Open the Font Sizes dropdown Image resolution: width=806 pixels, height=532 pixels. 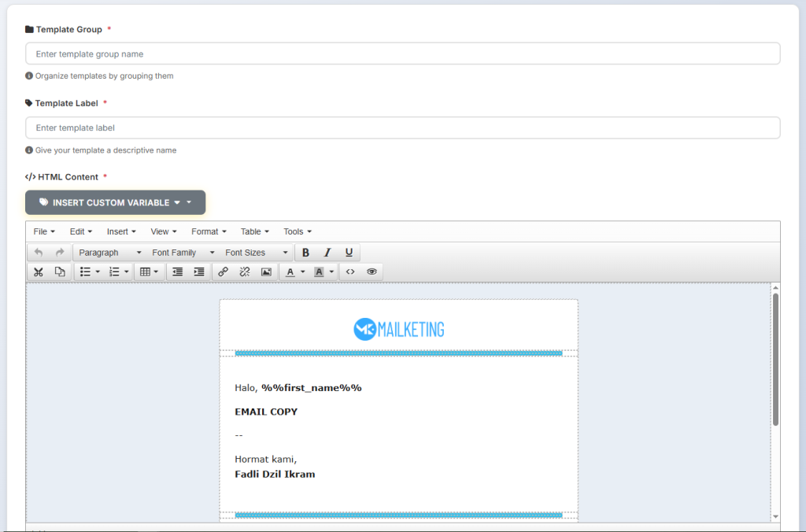click(256, 253)
